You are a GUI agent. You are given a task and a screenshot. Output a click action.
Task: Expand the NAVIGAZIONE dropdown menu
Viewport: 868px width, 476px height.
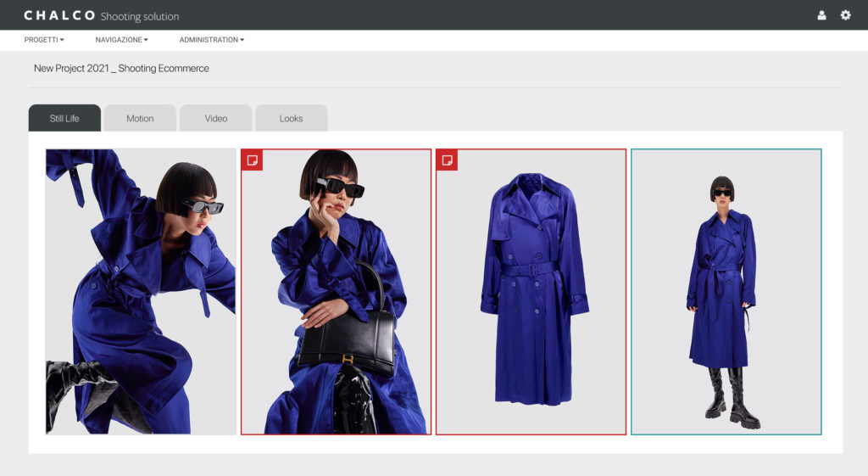tap(122, 40)
